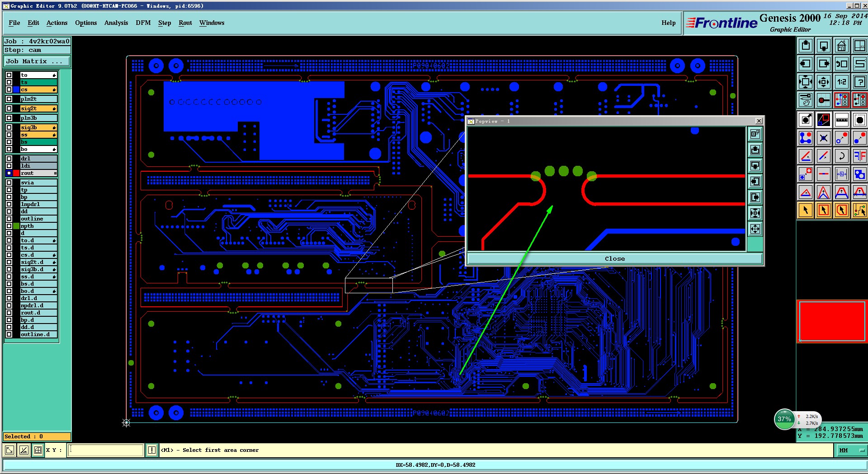The image size is (868, 474).
Task: Choose the rectangle area select pointer
Action: tap(824, 210)
